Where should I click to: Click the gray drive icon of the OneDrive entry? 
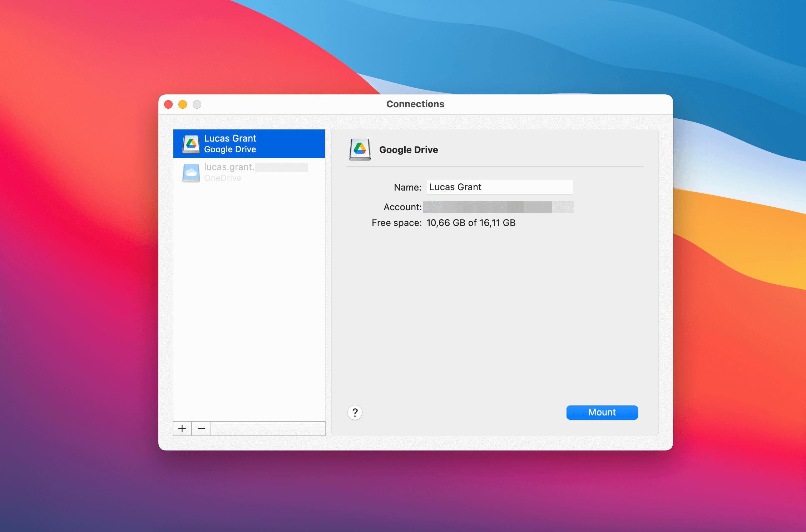[x=191, y=172]
